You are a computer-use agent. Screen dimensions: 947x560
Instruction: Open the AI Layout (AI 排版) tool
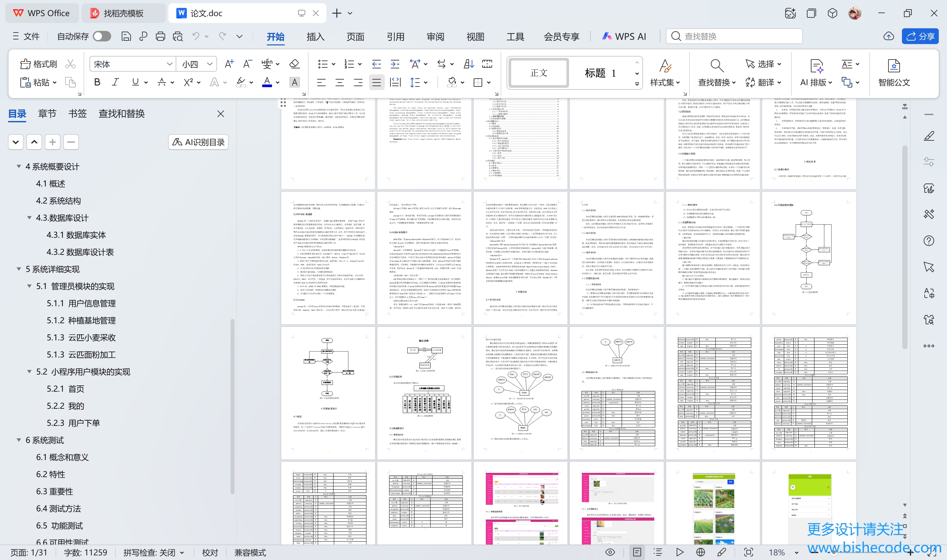point(816,66)
